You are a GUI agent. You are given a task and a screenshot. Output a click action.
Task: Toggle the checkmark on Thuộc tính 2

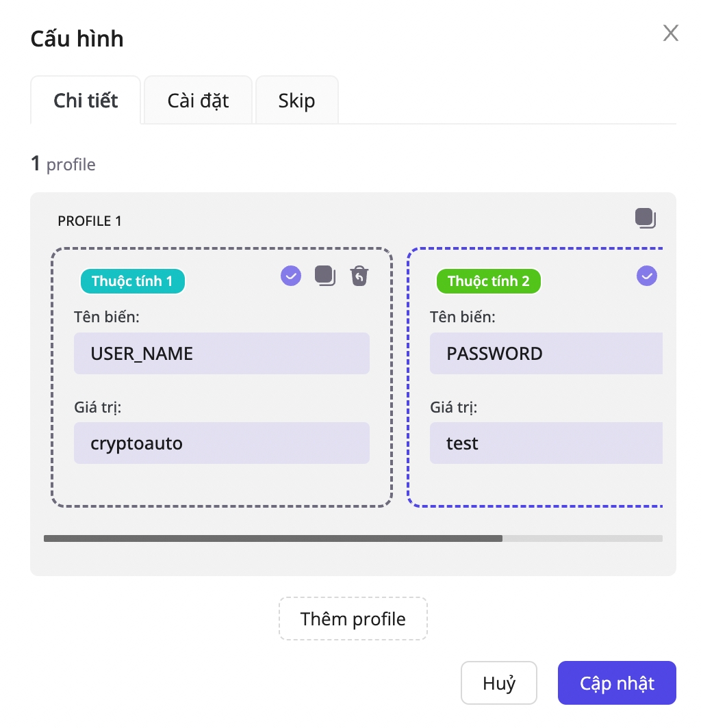(646, 276)
